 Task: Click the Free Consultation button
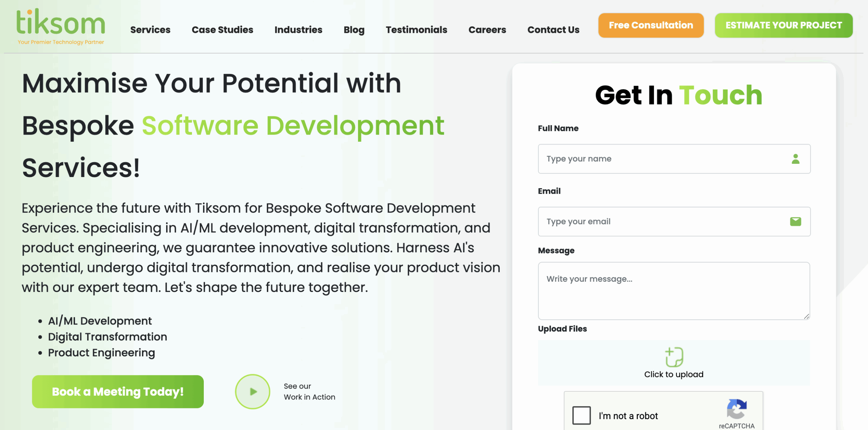tap(651, 25)
